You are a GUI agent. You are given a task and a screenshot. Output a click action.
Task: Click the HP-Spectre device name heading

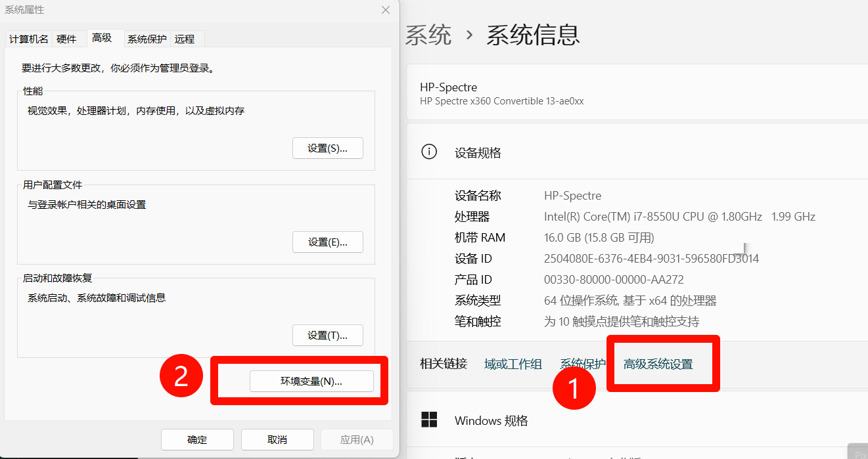coord(449,87)
